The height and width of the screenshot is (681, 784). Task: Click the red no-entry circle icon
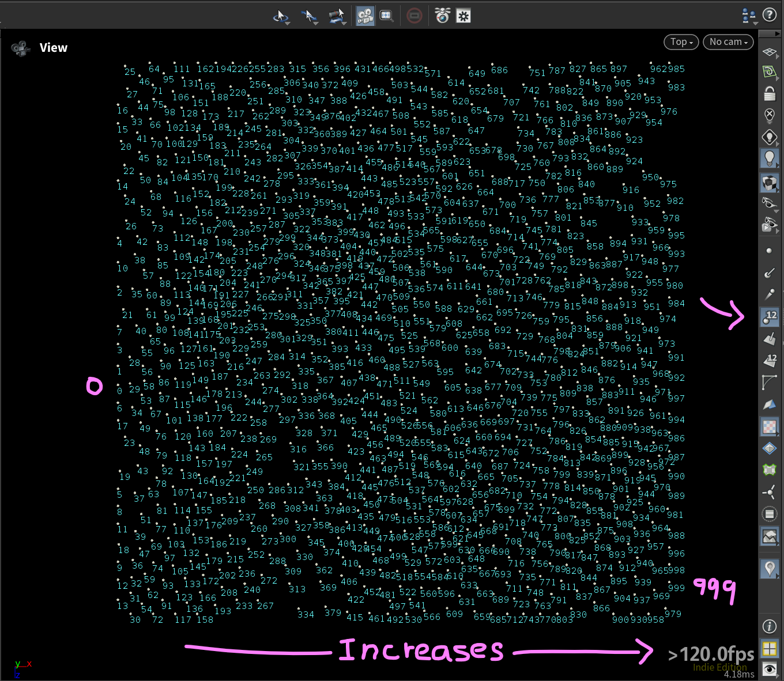coord(414,16)
